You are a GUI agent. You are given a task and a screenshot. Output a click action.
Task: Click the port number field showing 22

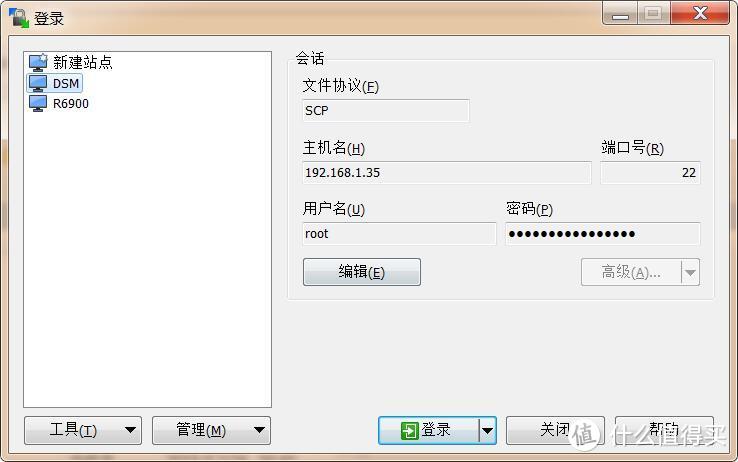coord(650,173)
